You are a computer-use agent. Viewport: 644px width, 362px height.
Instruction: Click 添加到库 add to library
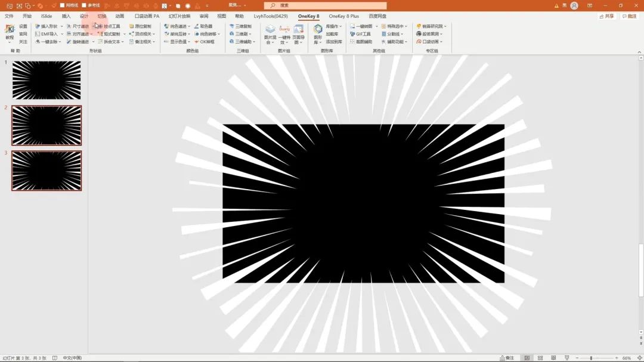click(333, 42)
